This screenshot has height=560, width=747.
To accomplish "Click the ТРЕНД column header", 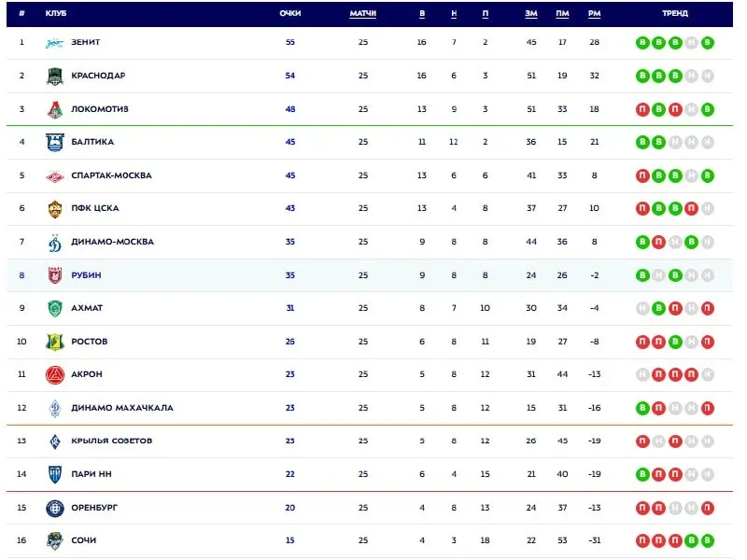I will click(x=674, y=14).
